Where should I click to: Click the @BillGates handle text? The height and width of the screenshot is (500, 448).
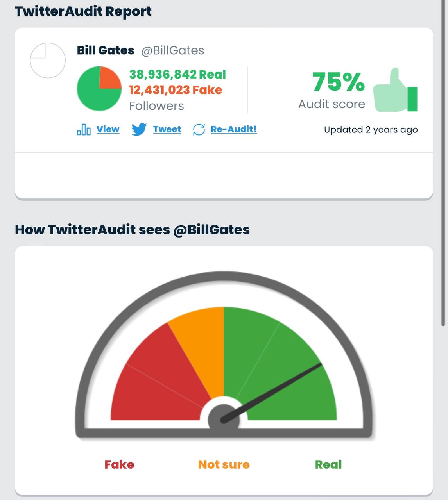(172, 50)
